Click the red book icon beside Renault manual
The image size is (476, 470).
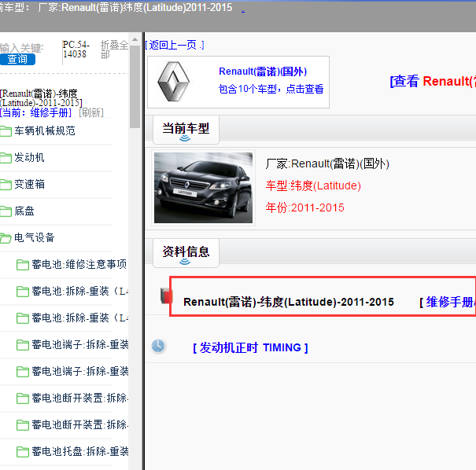[166, 296]
